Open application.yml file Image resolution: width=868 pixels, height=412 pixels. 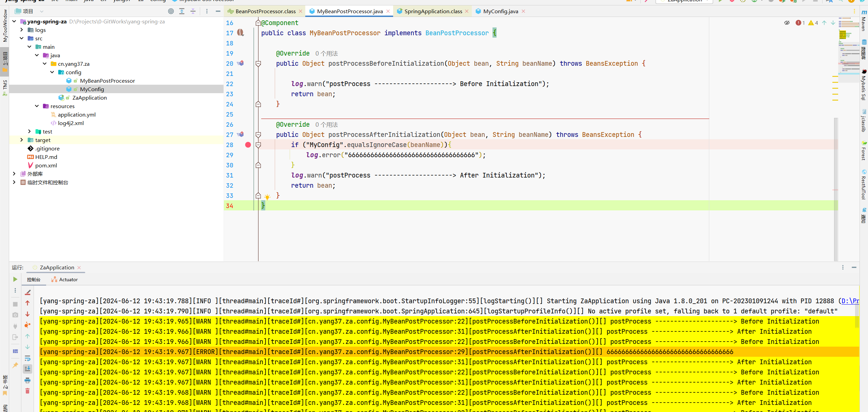pyautogui.click(x=77, y=115)
